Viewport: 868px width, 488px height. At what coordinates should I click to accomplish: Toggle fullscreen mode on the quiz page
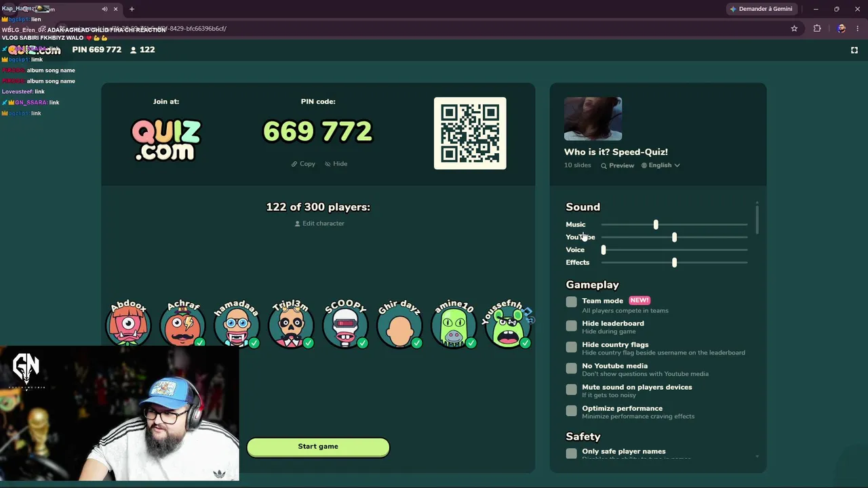854,50
